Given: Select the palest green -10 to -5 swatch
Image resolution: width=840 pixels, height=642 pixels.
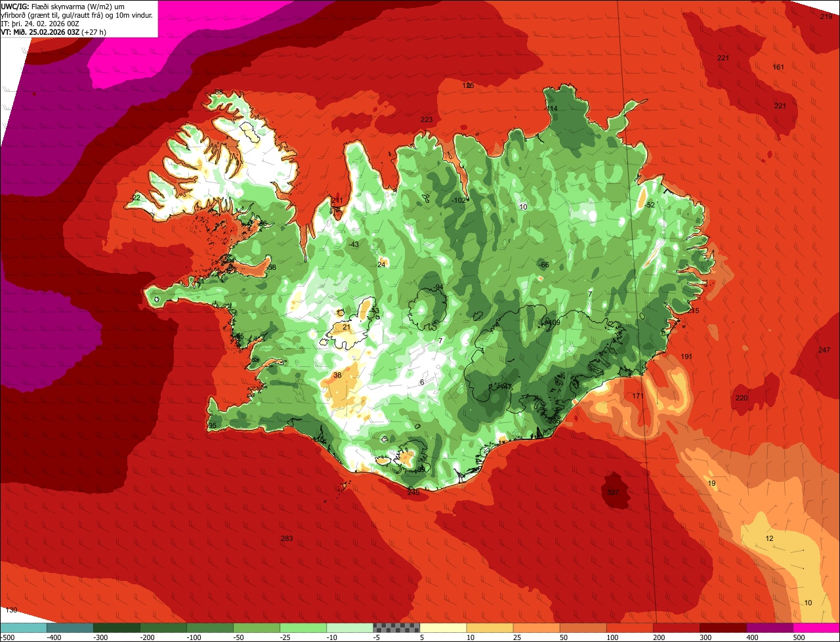Looking at the screenshot, I should coord(350,627).
